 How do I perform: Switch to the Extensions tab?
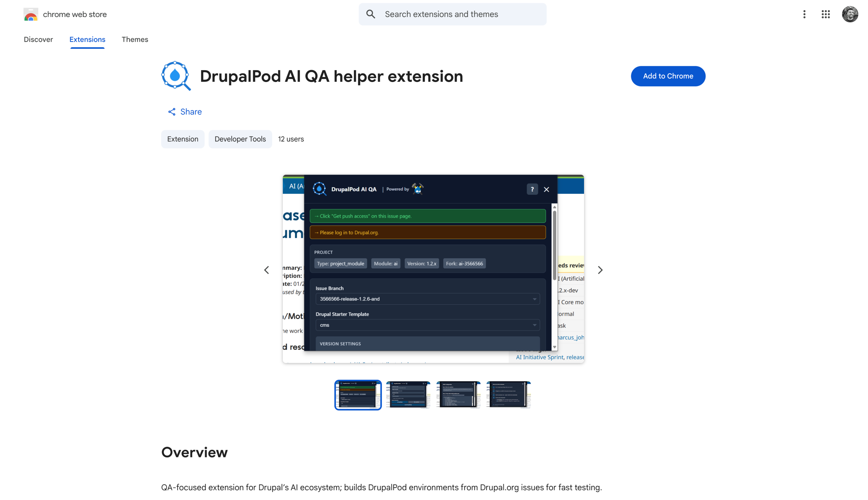click(87, 39)
